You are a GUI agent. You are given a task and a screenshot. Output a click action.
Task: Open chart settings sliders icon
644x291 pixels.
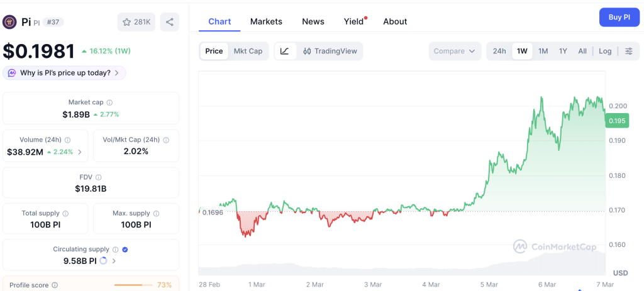[x=629, y=52]
